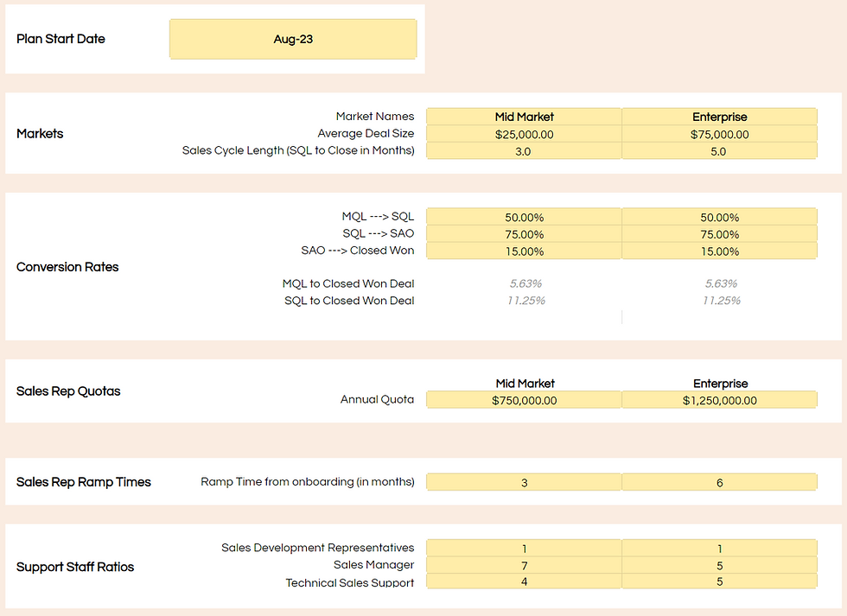
Task: Click the Enterprise ramp time of 6
Action: click(720, 481)
